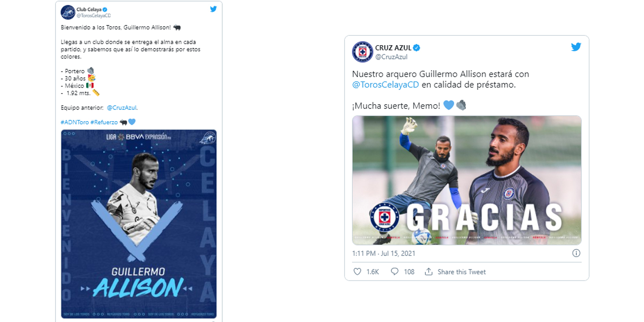The width and height of the screenshot is (644, 322).
Task: Open the #Refuerzo hashtag
Action: [104, 122]
